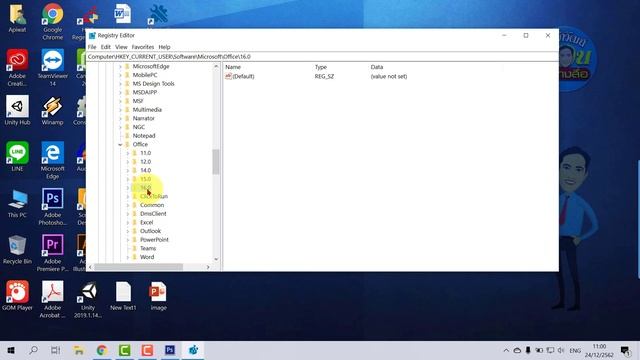Open taskbar search magnifier
This screenshot has width=640, height=360.
coord(33,350)
